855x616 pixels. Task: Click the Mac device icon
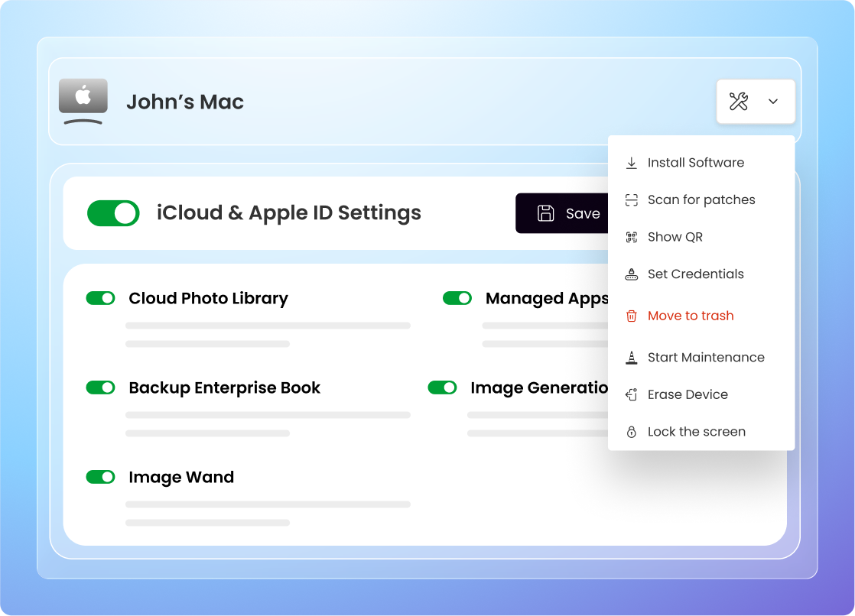point(83,101)
